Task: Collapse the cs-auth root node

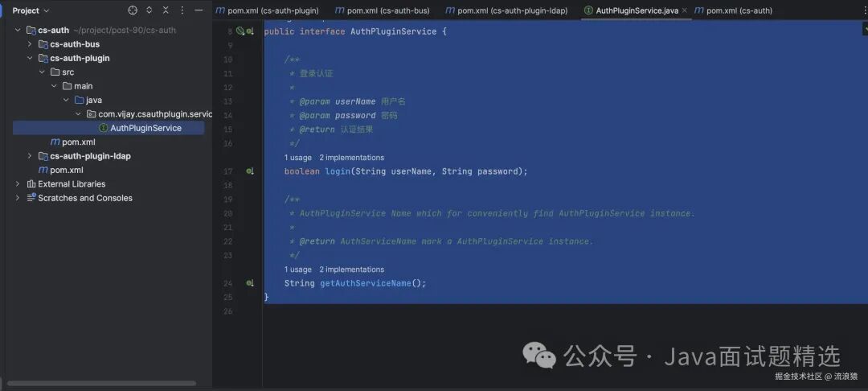Action: tap(18, 30)
